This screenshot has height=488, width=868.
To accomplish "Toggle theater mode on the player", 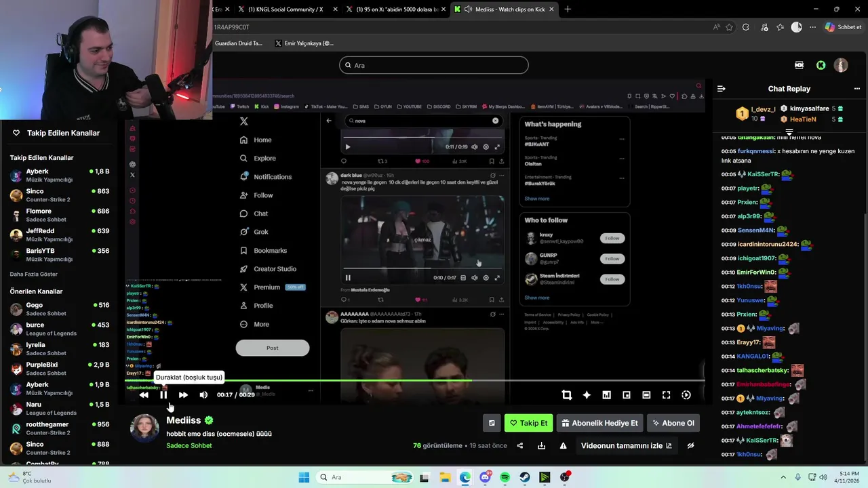I will (646, 395).
